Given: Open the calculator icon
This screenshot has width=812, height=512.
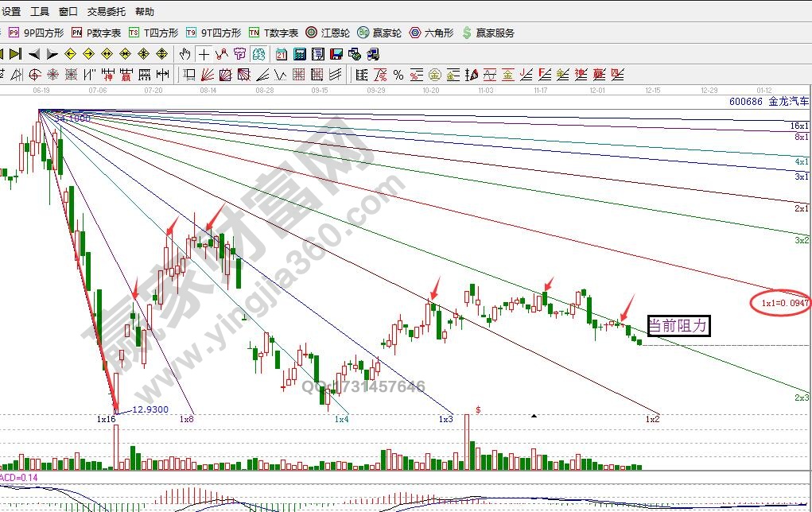Looking at the screenshot, I should (299, 54).
